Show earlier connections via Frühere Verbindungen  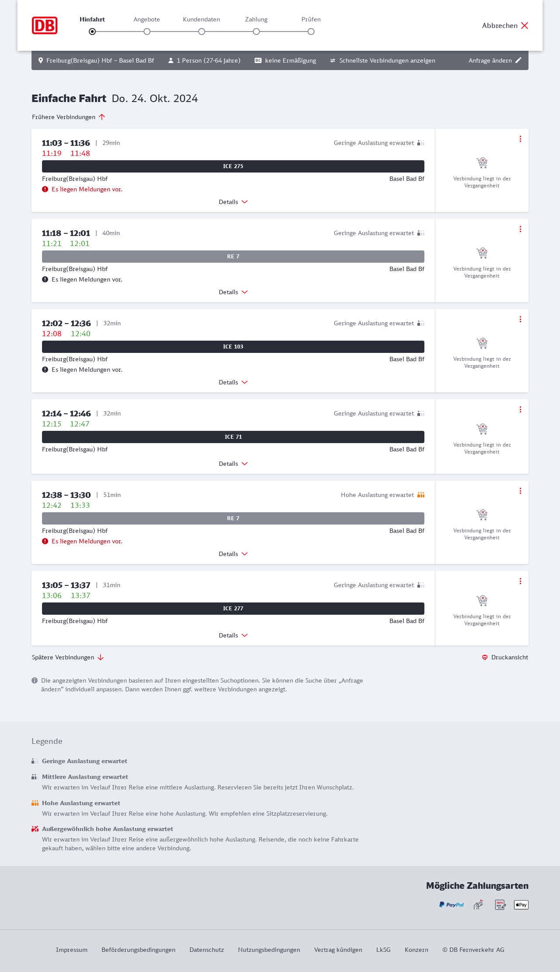pos(69,117)
